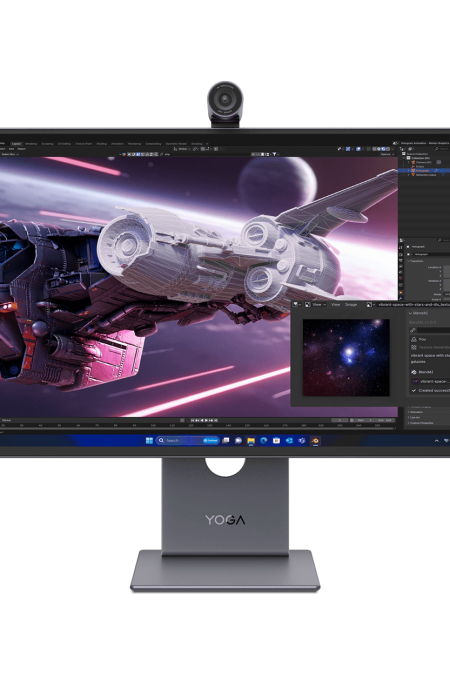Image resolution: width=450 pixels, height=675 pixels.
Task: Select rendered viewport shading mode
Action: point(388,149)
